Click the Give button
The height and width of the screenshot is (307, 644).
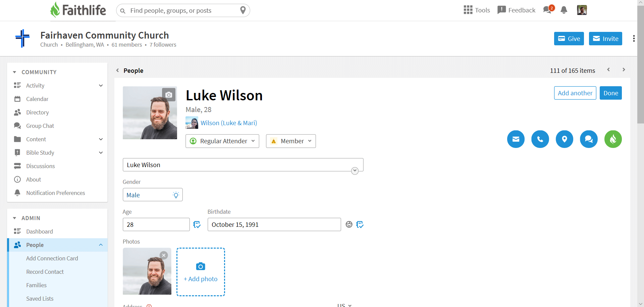(x=569, y=39)
